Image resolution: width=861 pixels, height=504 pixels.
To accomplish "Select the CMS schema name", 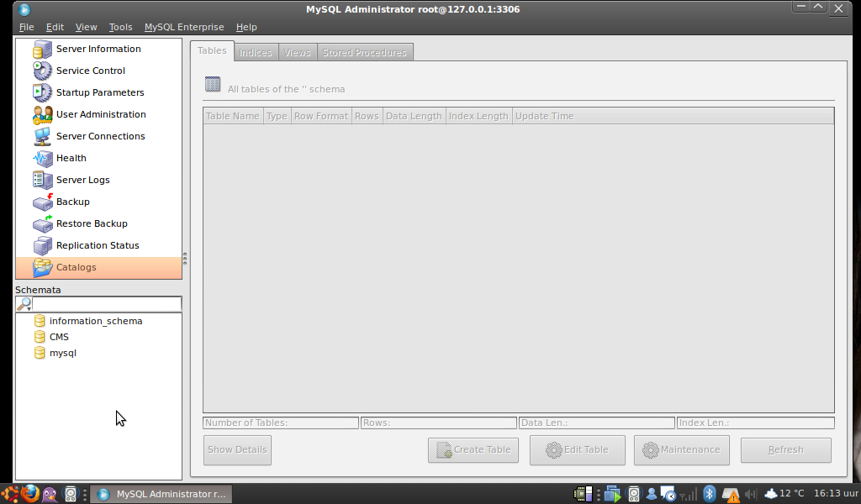I will (x=60, y=337).
